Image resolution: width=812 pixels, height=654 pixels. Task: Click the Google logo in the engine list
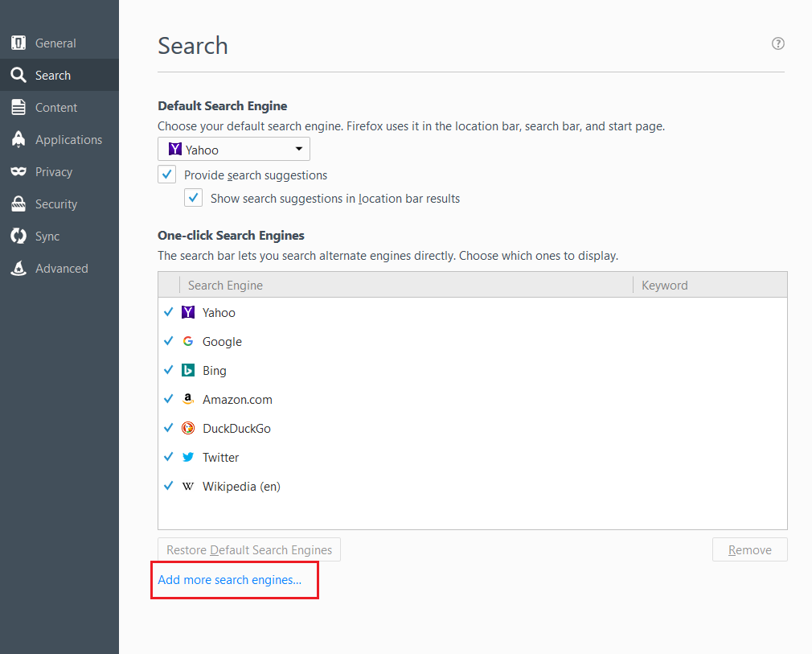coord(188,341)
